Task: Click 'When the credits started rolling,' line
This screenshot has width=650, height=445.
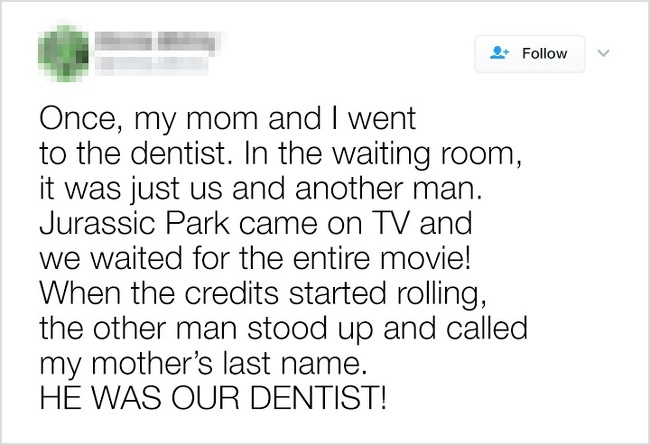Action: pyautogui.click(x=263, y=294)
